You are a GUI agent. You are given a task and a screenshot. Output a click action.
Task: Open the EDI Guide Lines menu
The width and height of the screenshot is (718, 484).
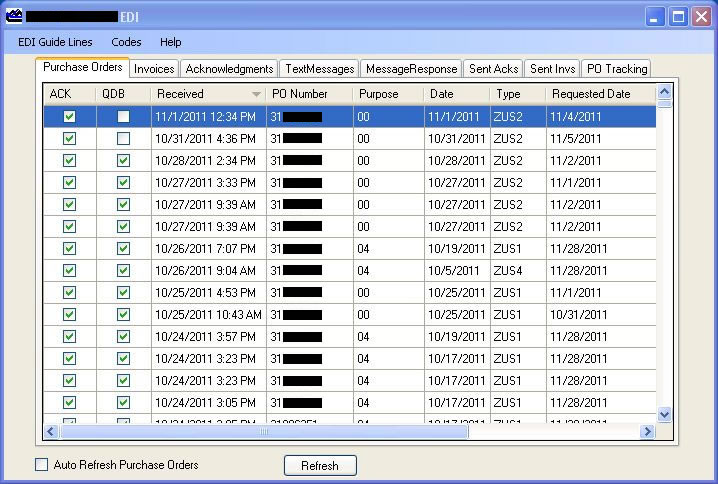(55, 42)
